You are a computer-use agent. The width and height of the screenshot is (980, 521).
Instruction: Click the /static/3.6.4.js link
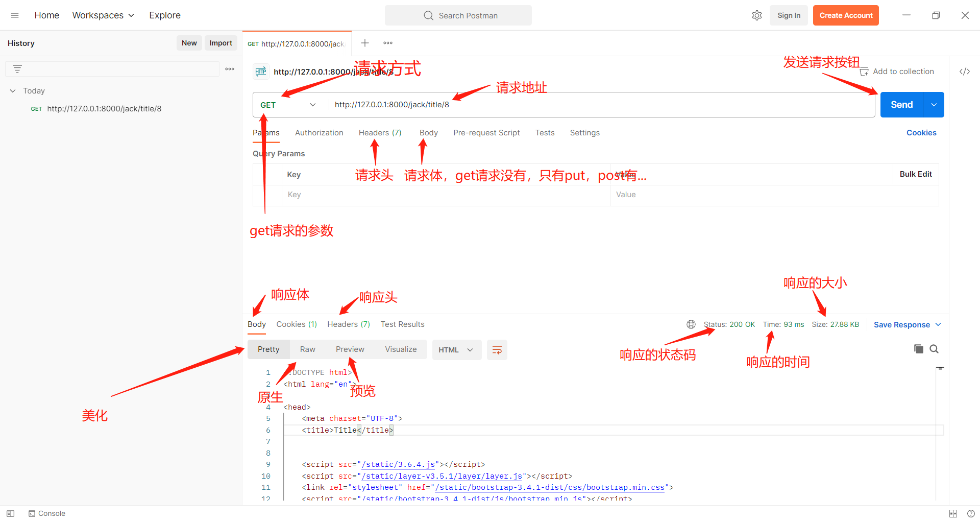[x=399, y=464]
